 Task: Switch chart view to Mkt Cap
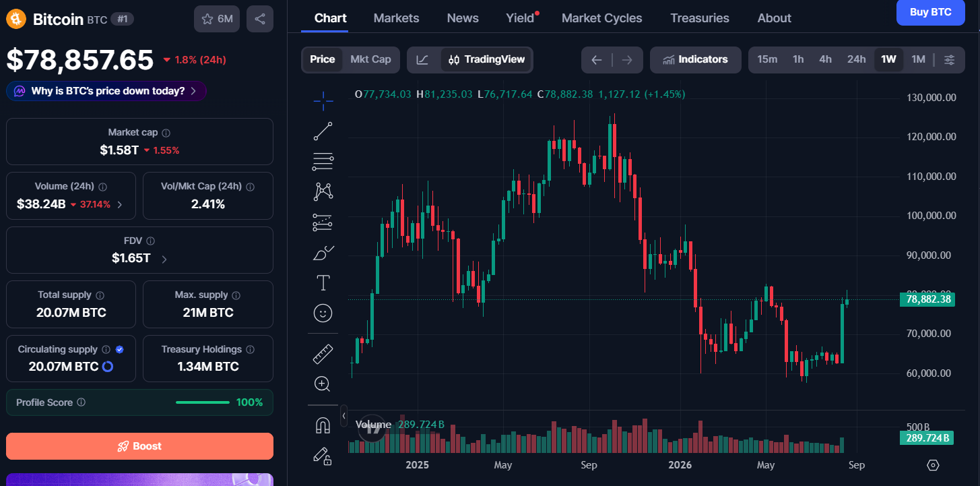tap(370, 59)
